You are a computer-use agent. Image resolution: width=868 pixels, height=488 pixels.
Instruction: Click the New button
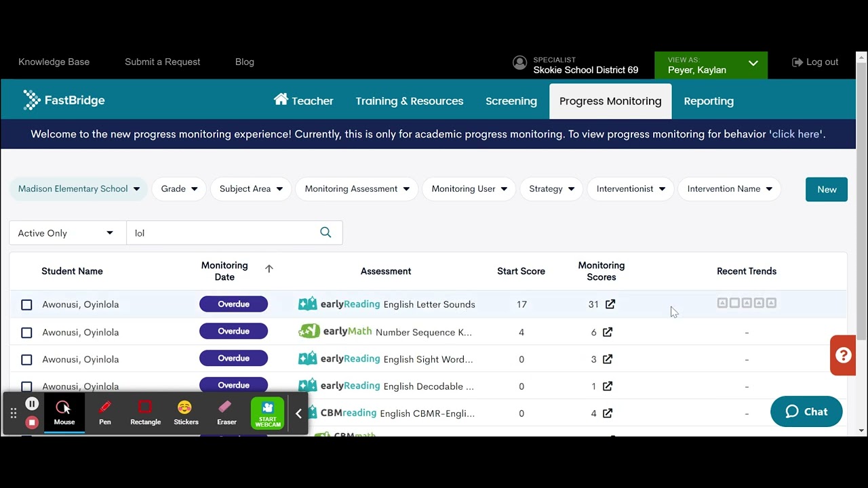827,189
